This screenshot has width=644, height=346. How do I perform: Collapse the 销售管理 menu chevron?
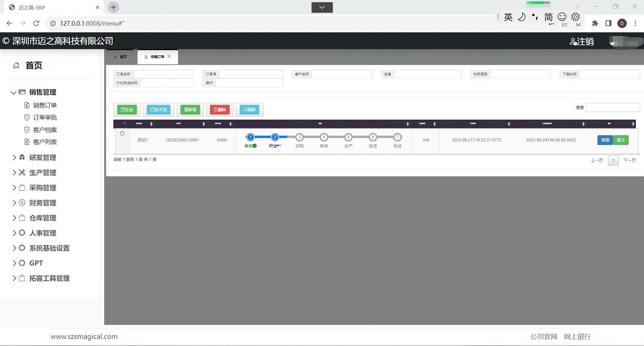(x=14, y=93)
